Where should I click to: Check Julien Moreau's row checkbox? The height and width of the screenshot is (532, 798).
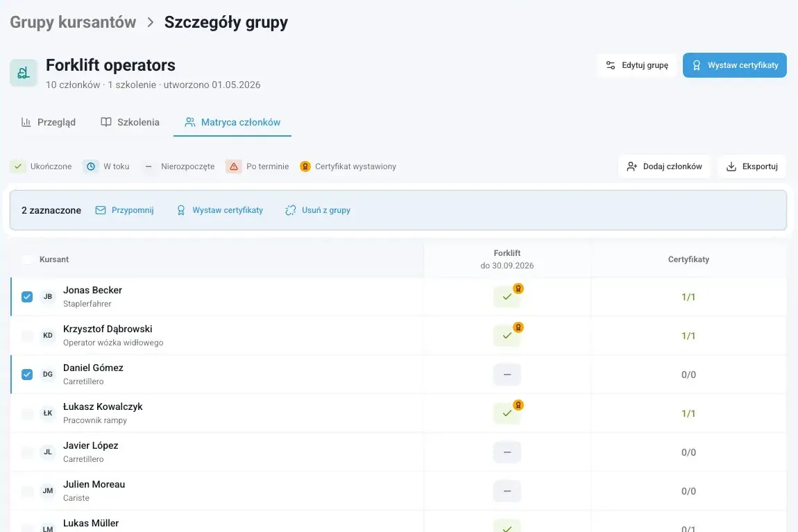[27, 491]
